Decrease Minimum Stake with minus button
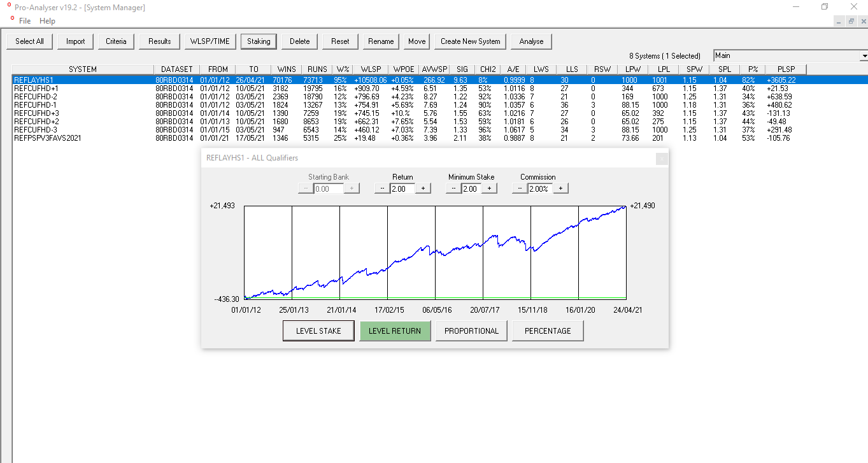The height and width of the screenshot is (463, 868). coord(453,189)
